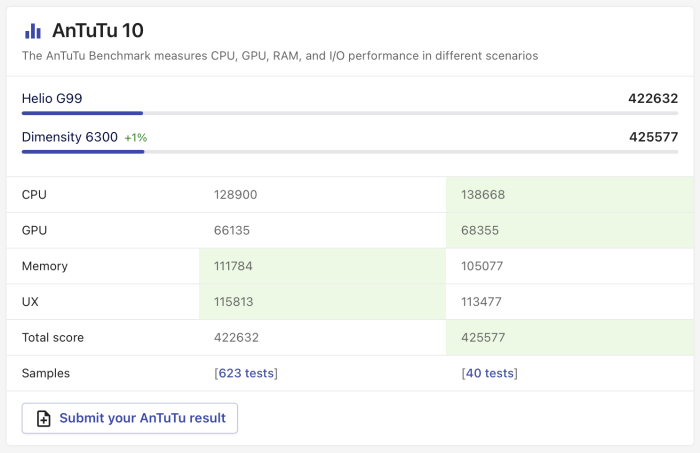Click the Dimensity 6300 chip name
700x453 pixels.
[70, 136]
